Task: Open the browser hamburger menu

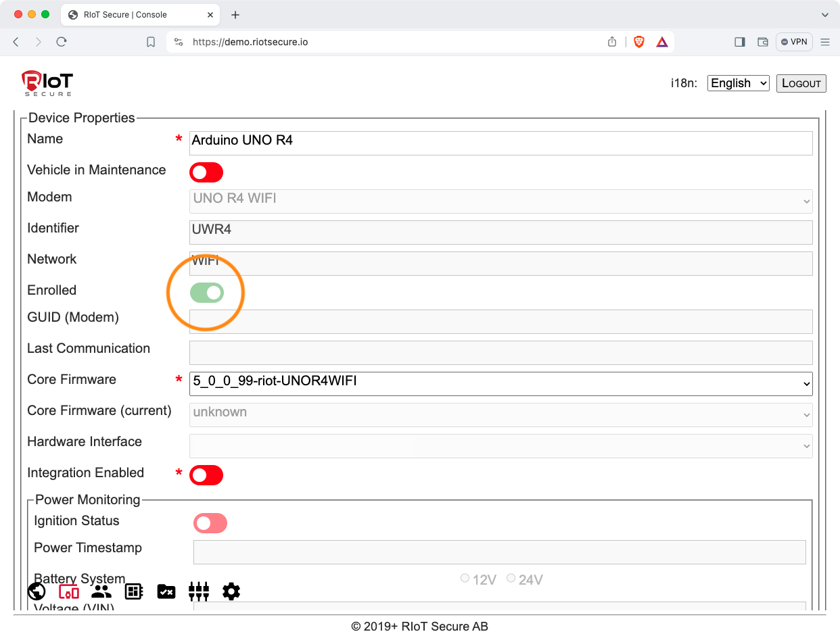Action: pos(824,42)
